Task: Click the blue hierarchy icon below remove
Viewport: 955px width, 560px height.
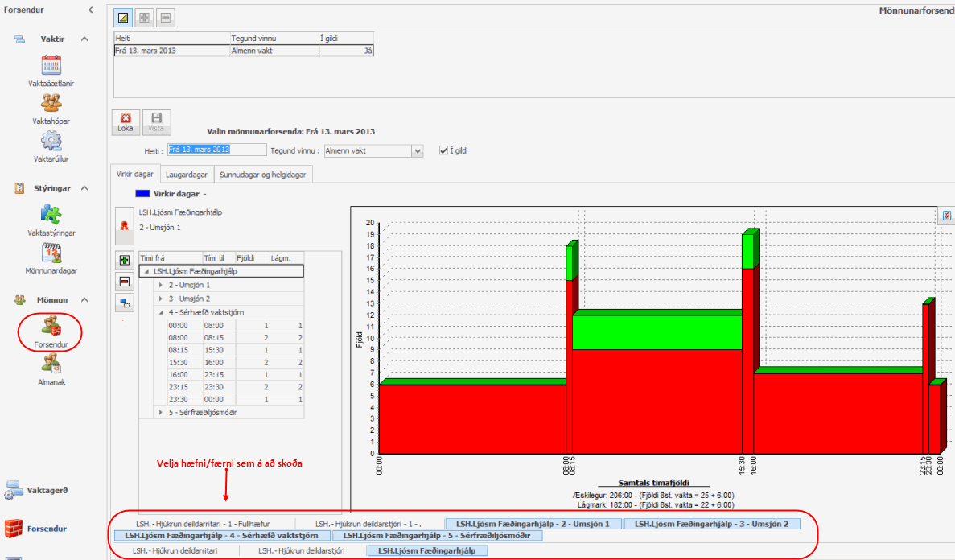Action: point(124,303)
